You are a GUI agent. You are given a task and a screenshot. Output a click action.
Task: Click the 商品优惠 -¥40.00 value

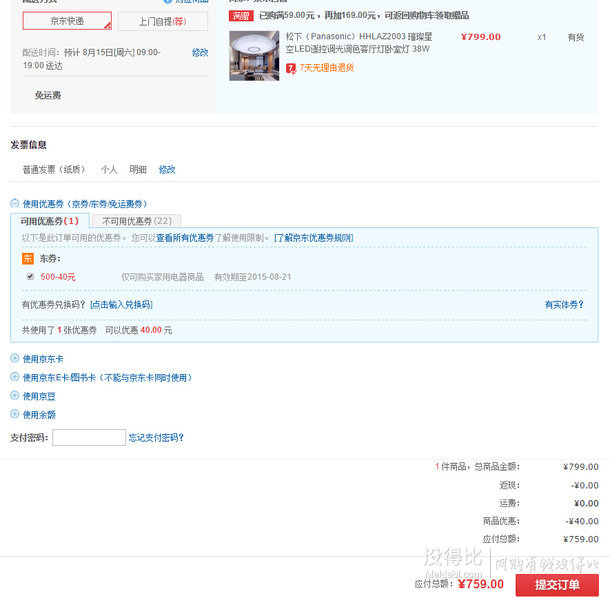pyautogui.click(x=582, y=521)
